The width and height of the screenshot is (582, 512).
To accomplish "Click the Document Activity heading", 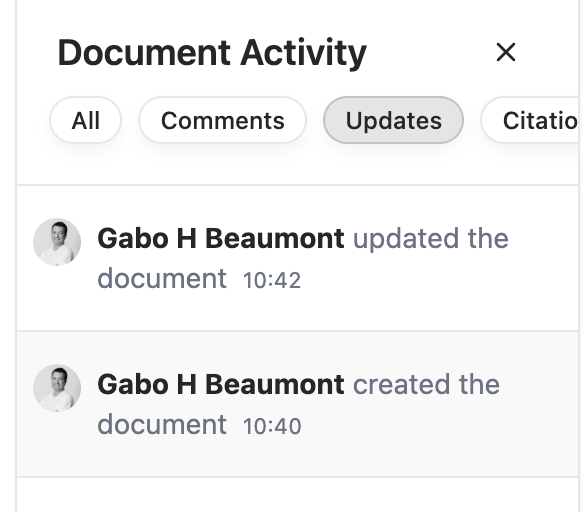I will pos(212,53).
